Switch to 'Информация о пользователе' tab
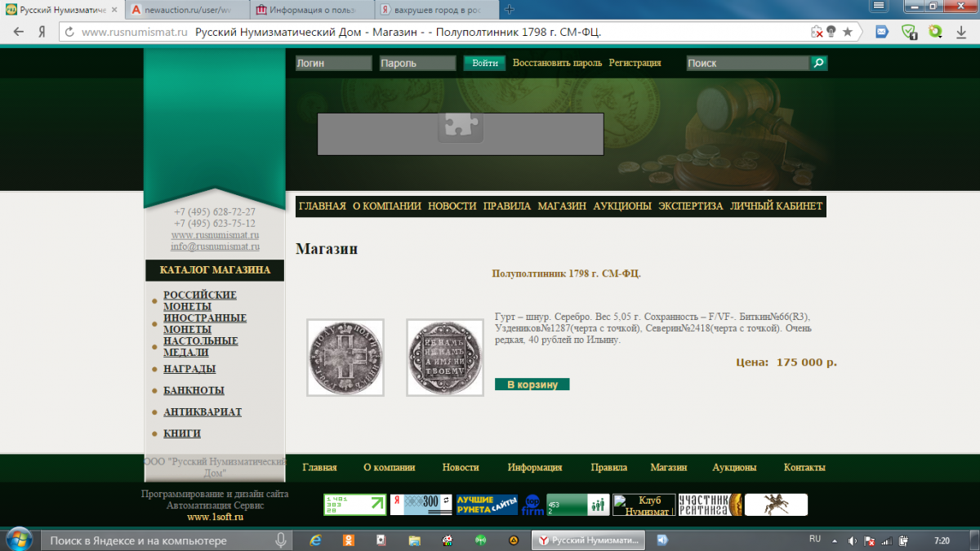Image resolution: width=980 pixels, height=551 pixels. click(x=311, y=10)
